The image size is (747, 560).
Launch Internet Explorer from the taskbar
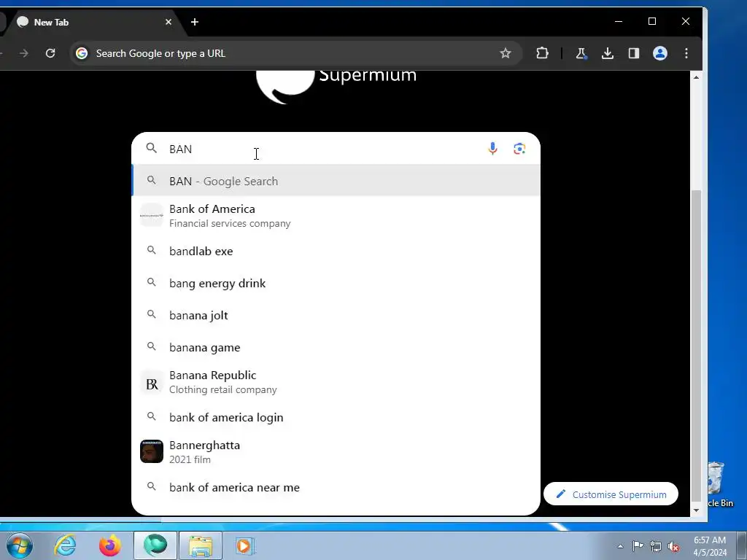pyautogui.click(x=65, y=545)
